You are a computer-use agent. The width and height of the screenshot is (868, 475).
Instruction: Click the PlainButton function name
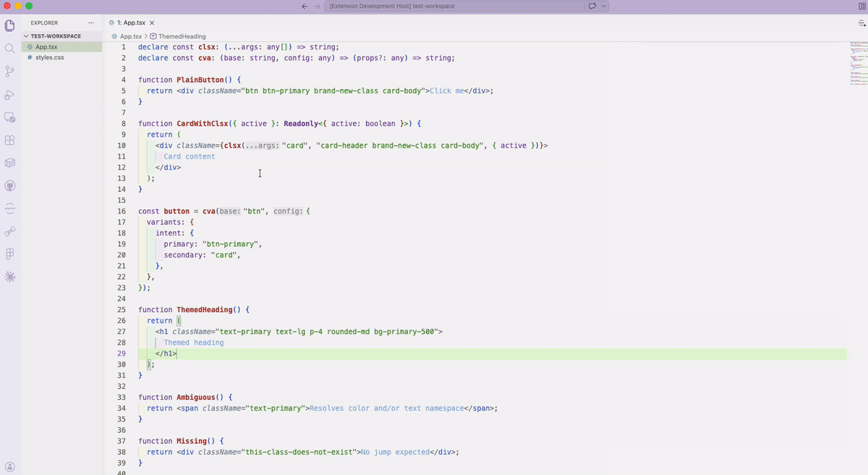pyautogui.click(x=200, y=80)
